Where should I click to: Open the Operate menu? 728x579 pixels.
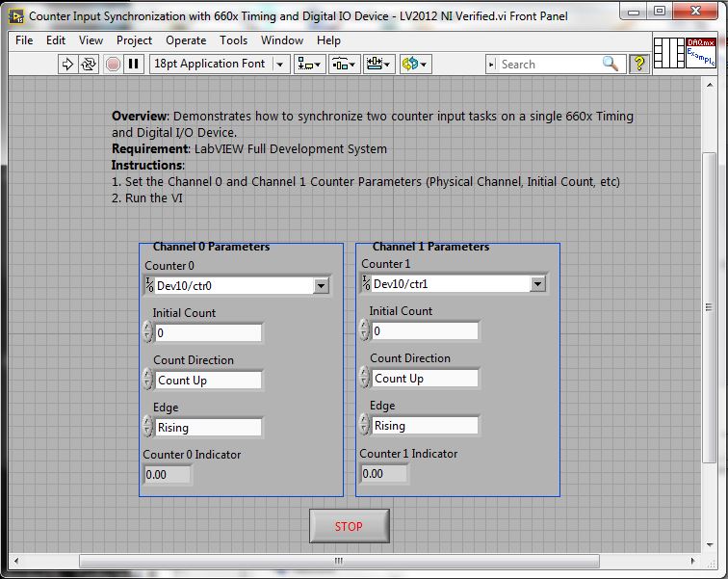(186, 40)
